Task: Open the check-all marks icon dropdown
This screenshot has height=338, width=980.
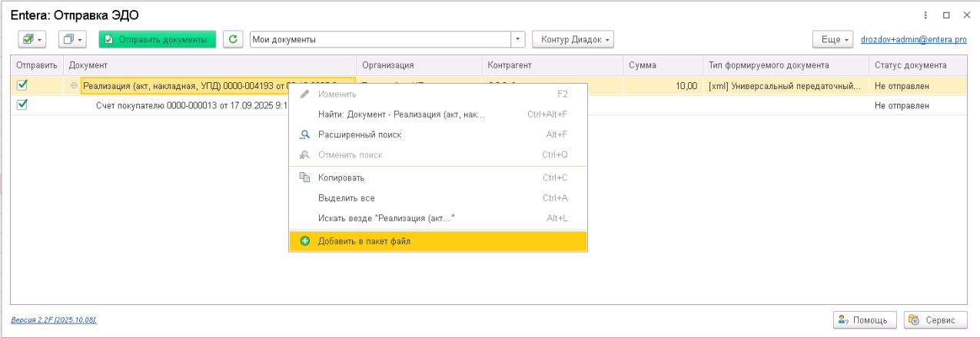Action: tap(32, 39)
